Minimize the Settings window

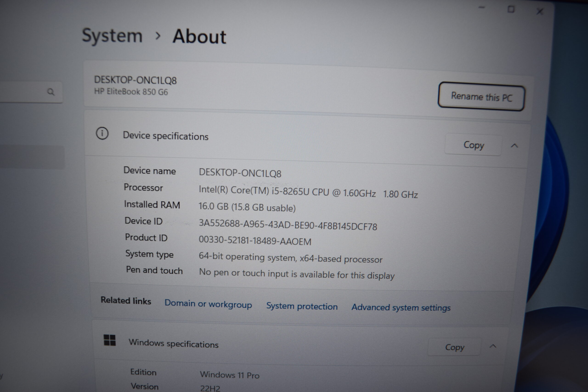481,8
